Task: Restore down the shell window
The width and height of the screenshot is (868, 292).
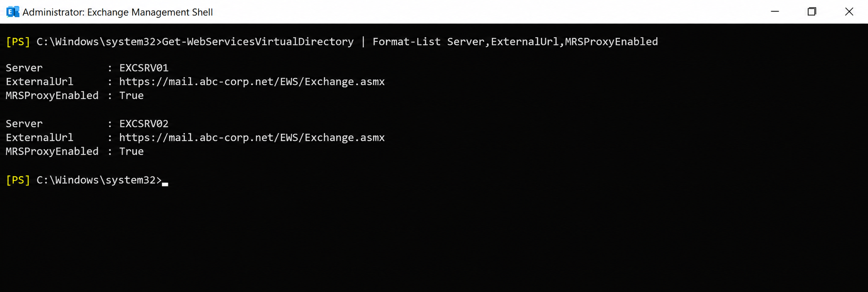Action: [x=812, y=12]
